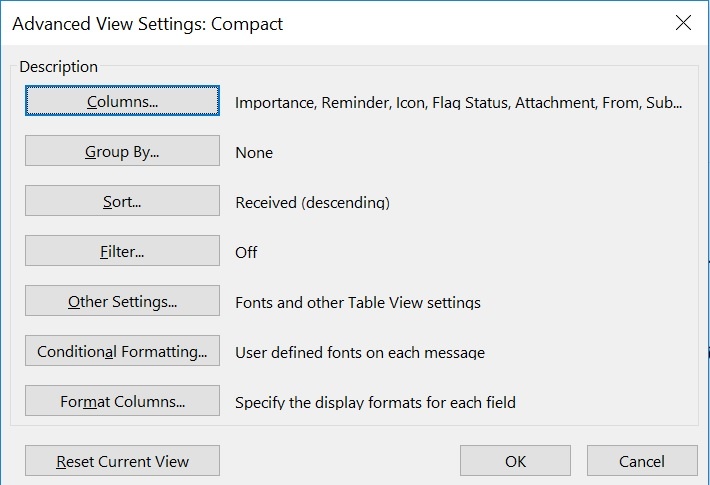Screen dimensions: 710x485
Task: Click the "Off" filter status text
Action: [x=246, y=252]
